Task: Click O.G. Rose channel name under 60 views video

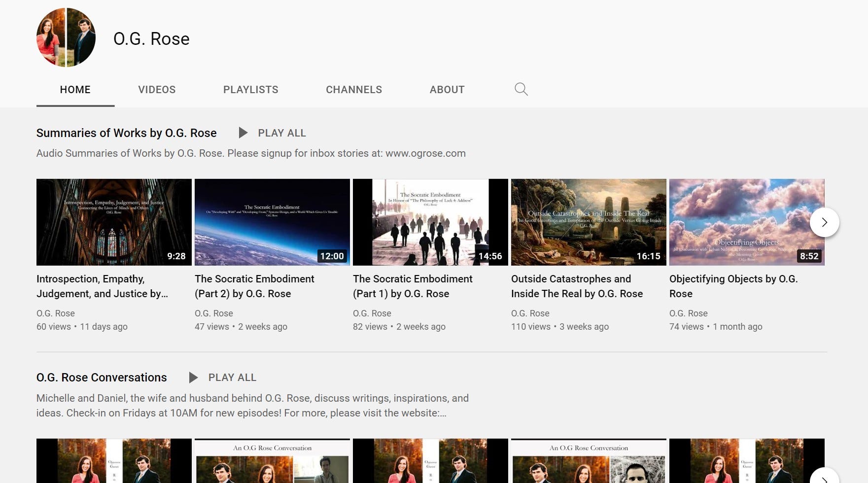Action: pyautogui.click(x=56, y=313)
